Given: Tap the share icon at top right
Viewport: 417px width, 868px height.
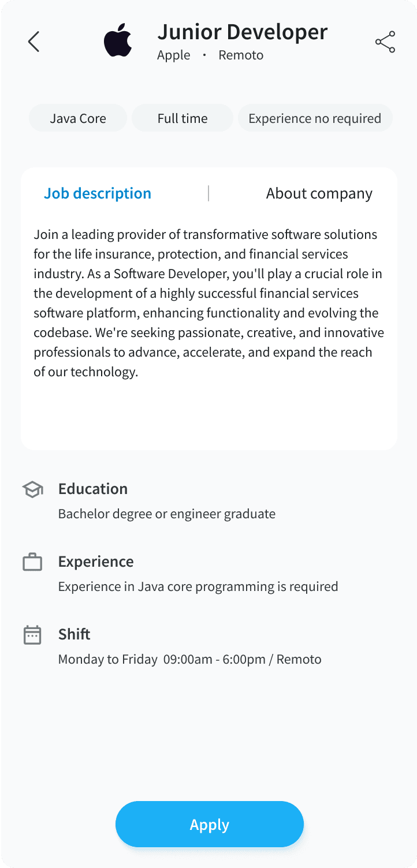Looking at the screenshot, I should [x=385, y=41].
